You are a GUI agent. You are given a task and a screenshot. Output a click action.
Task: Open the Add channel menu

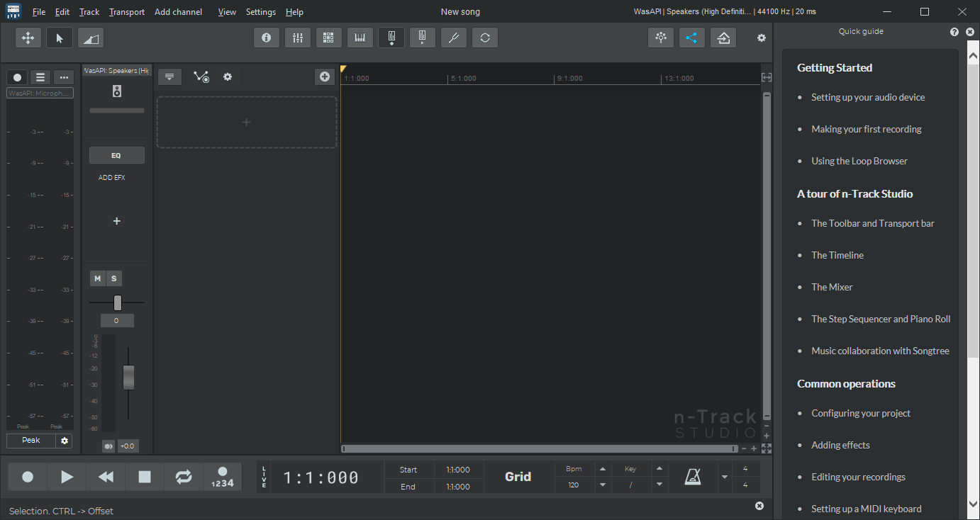pos(178,12)
